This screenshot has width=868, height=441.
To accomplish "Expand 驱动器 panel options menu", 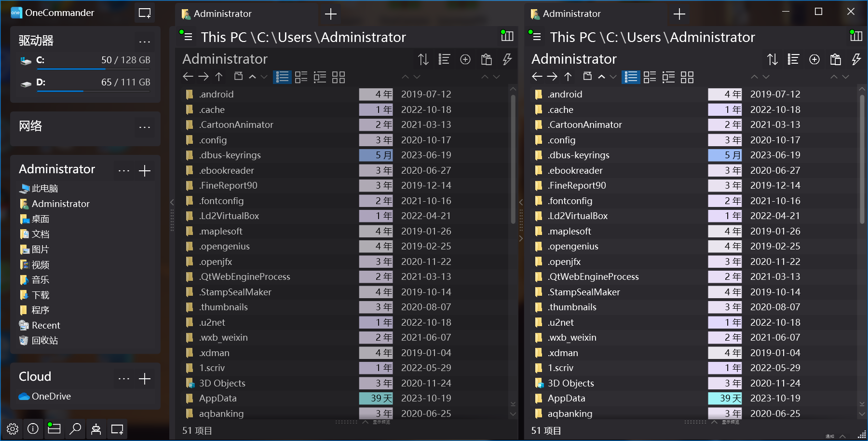I will click(x=145, y=42).
